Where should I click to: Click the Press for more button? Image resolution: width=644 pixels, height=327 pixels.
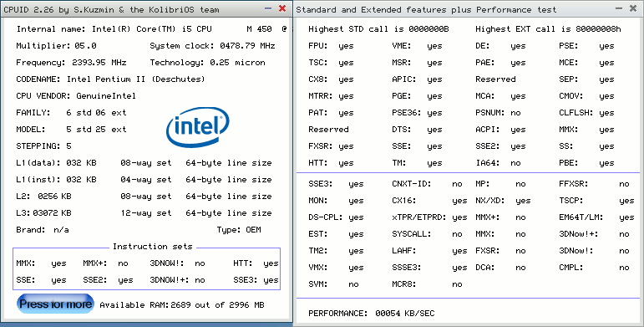pos(55,304)
